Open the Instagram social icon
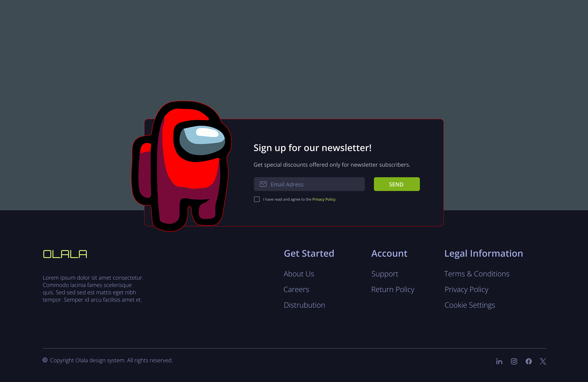This screenshot has width=588, height=382. pos(514,361)
